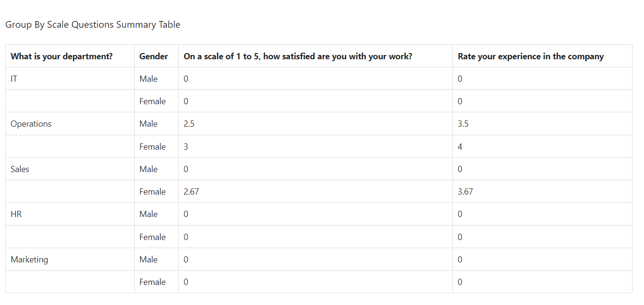
Task: Click the Female gender cell in Marketing group
Action: point(152,282)
